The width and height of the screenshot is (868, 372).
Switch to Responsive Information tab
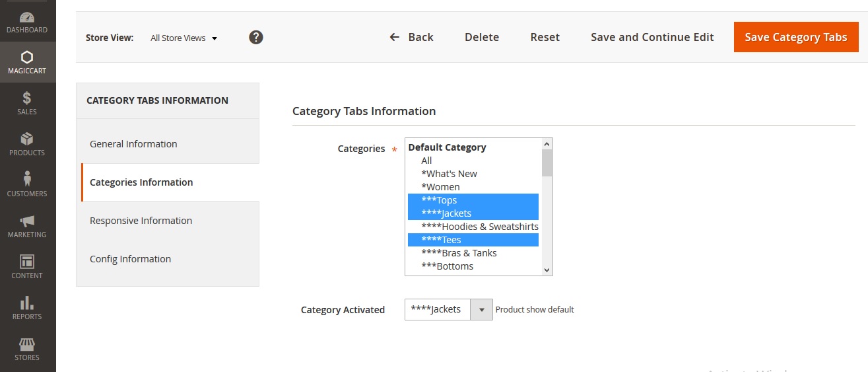click(x=141, y=221)
